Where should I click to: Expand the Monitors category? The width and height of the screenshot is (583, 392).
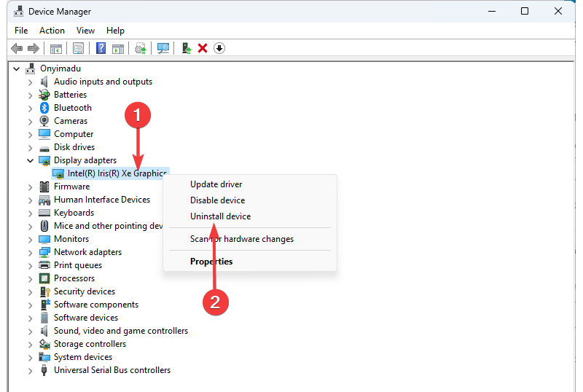(30, 240)
